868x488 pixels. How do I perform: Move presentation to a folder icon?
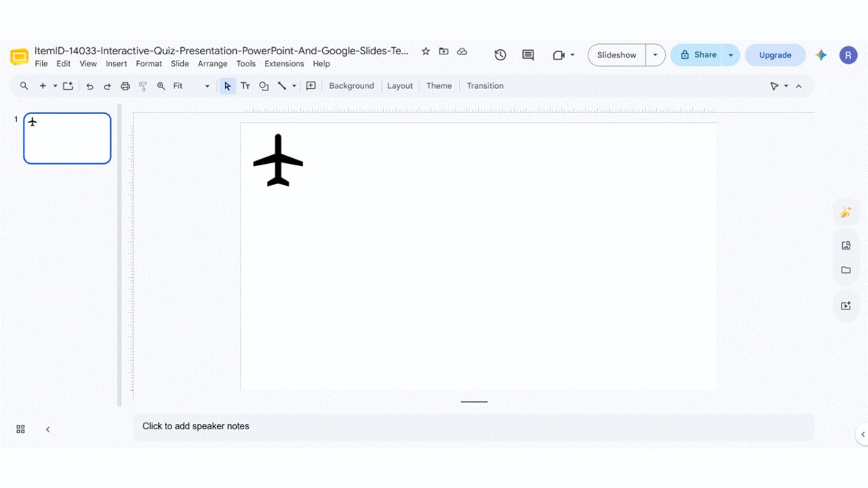tap(444, 51)
